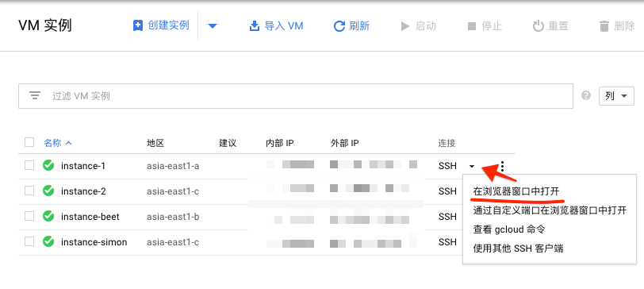The height and width of the screenshot is (289, 644).
Task: Check the instance-2 row checkbox
Action: (29, 191)
